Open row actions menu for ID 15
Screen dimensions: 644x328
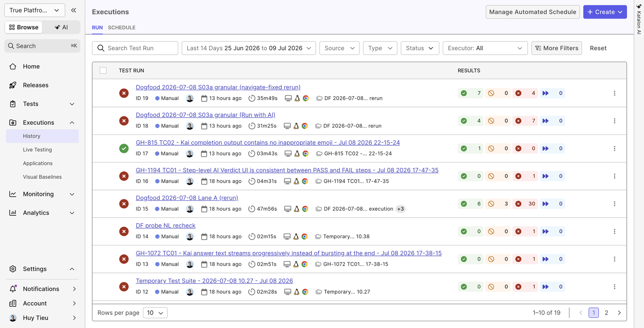(615, 204)
